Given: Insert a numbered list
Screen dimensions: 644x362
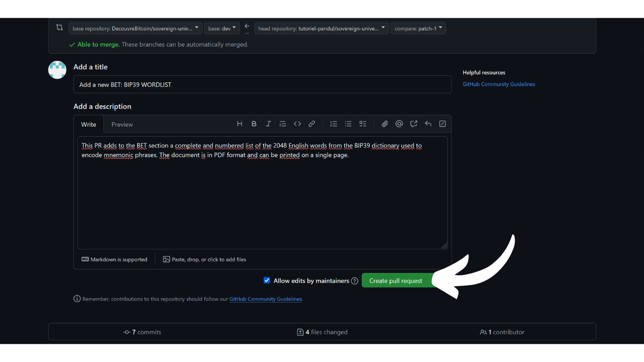Looking at the screenshot, I should (334, 124).
